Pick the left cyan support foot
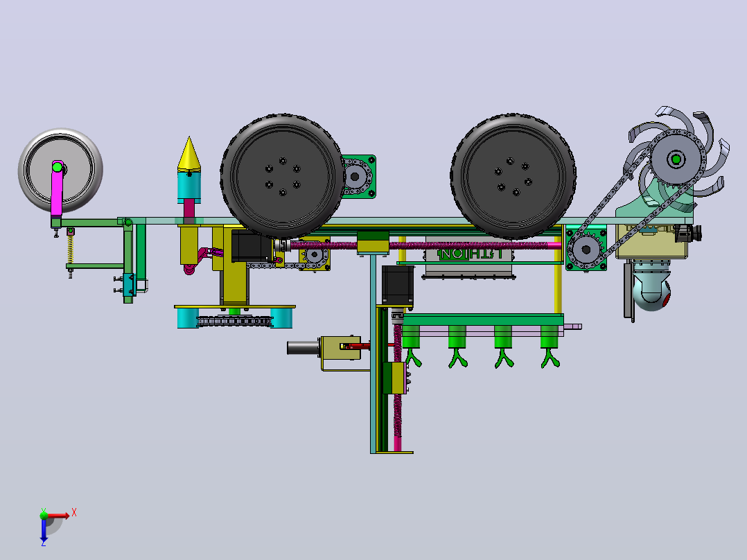The width and height of the screenshot is (747, 560). point(188,318)
